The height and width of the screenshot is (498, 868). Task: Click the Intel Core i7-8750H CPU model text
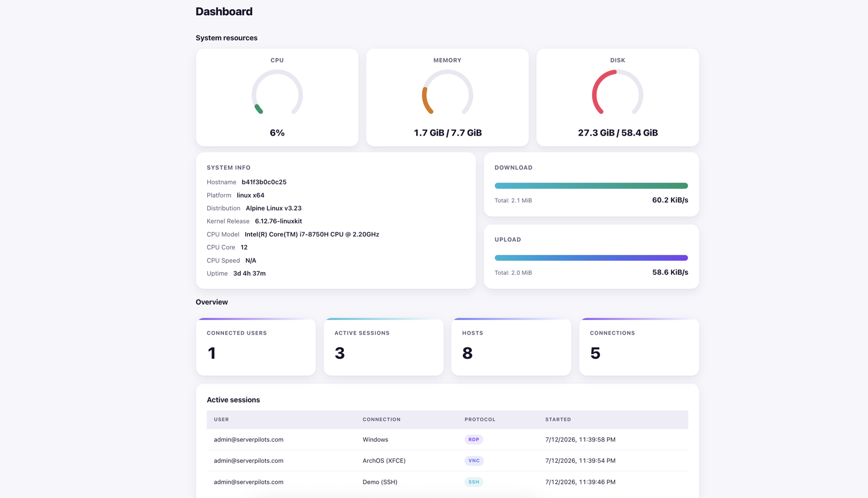click(x=312, y=234)
